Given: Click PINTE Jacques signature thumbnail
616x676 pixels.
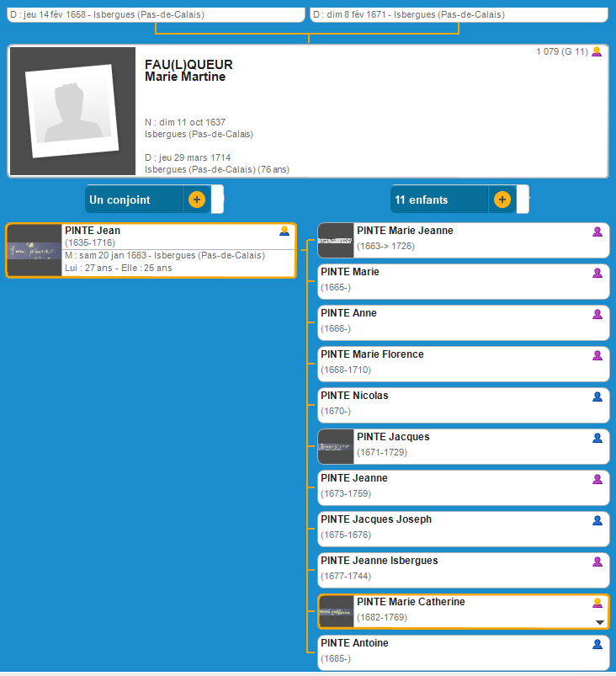Looking at the screenshot, I should pyautogui.click(x=335, y=446).
